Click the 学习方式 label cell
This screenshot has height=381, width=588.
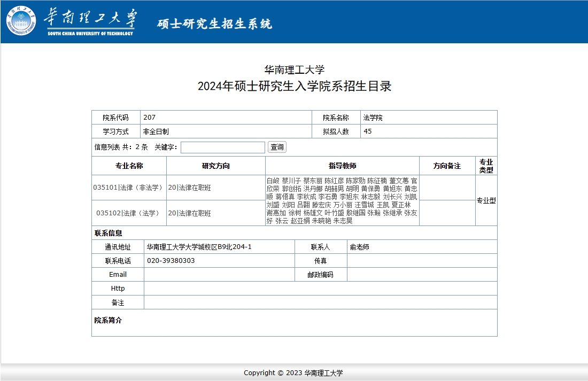pos(116,131)
